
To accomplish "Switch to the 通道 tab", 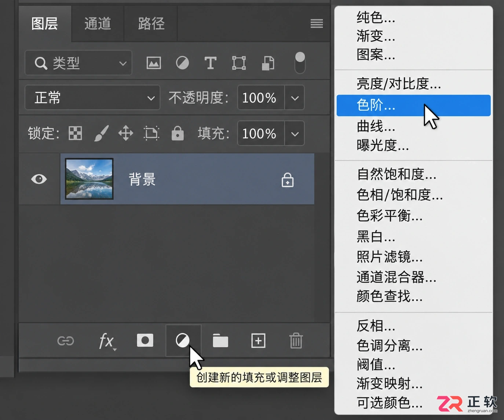I will (x=98, y=24).
